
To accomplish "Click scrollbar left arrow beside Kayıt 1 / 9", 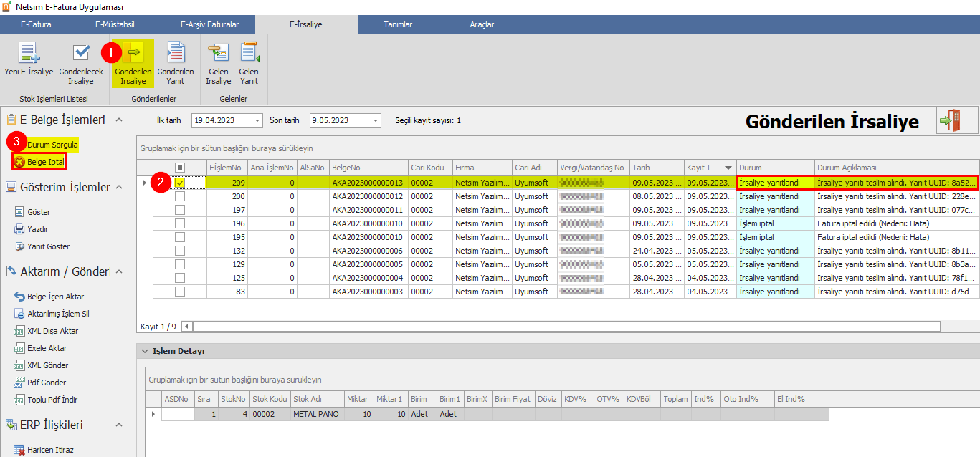I will point(187,327).
